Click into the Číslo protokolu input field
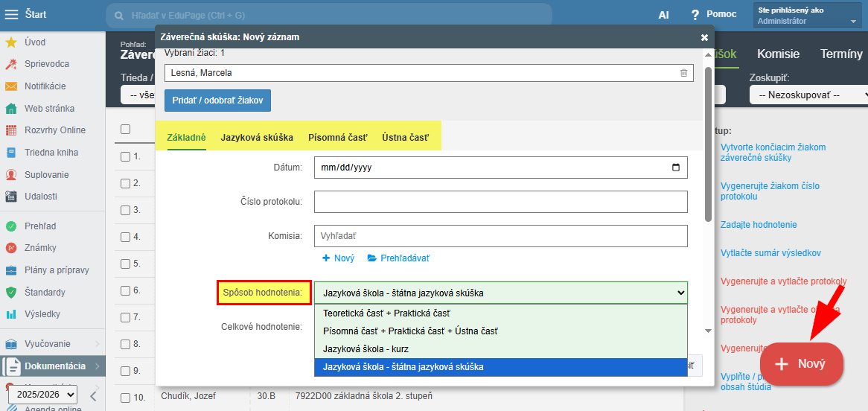The width and height of the screenshot is (868, 411). 500,202
